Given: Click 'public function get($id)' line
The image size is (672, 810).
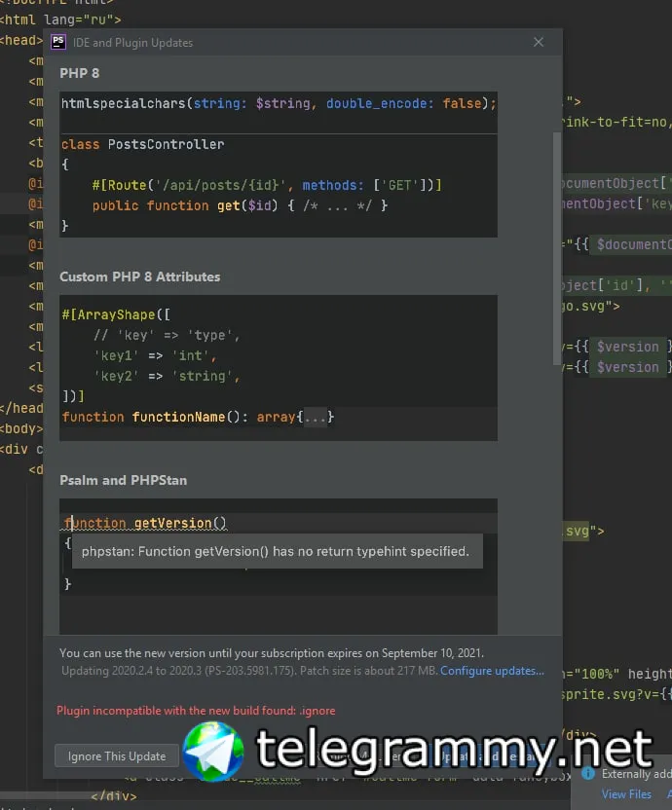Looking at the screenshot, I should [240, 205].
